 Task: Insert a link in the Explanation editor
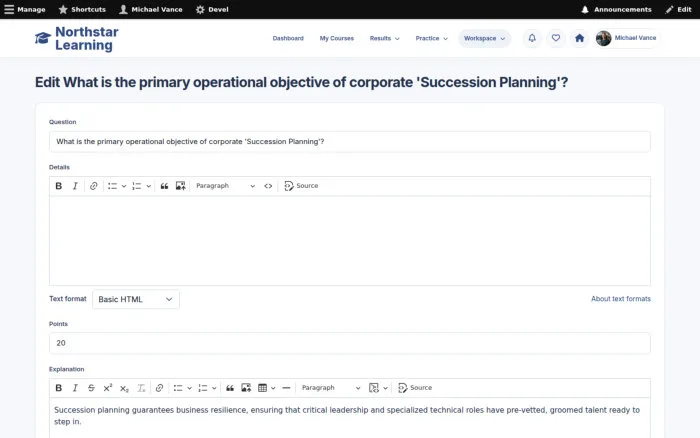159,388
